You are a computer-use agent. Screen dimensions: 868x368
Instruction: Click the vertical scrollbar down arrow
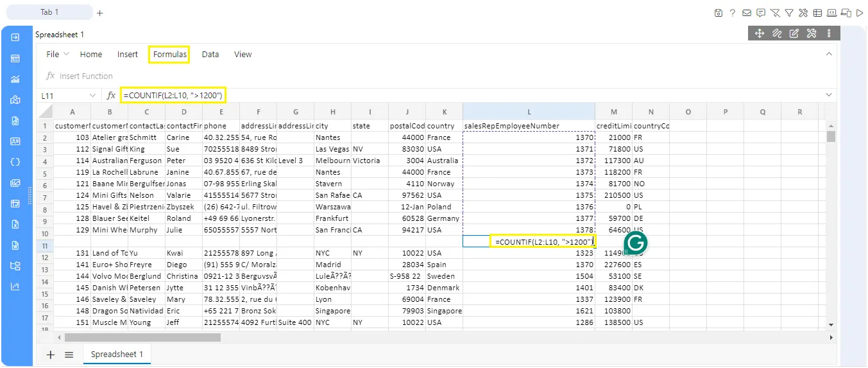pyautogui.click(x=831, y=325)
